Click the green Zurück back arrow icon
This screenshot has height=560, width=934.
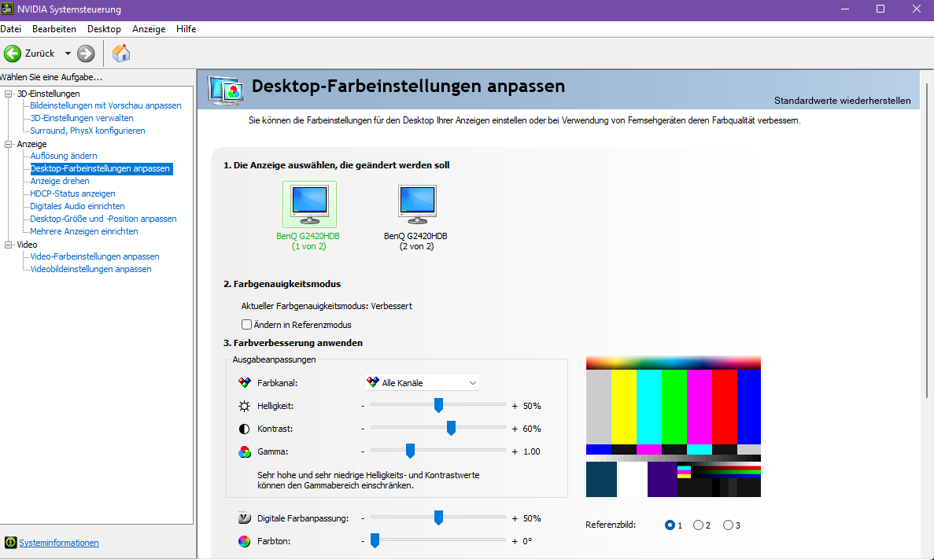[13, 53]
